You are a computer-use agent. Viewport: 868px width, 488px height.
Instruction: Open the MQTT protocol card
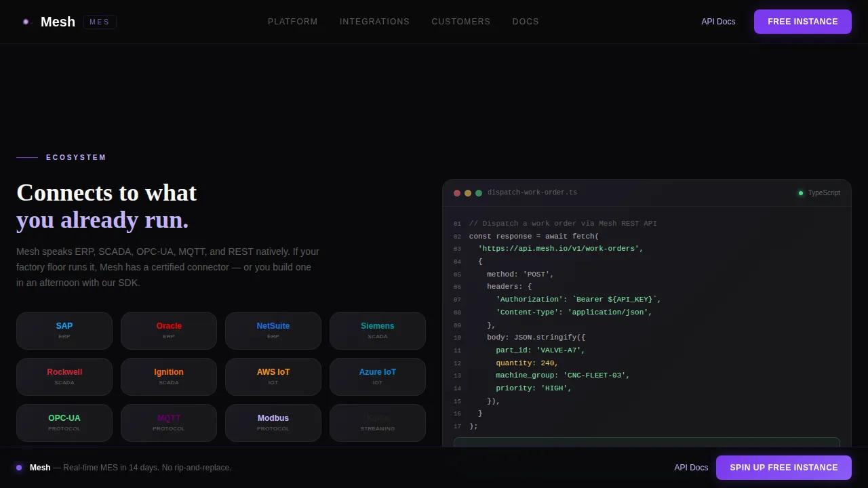[169, 423]
